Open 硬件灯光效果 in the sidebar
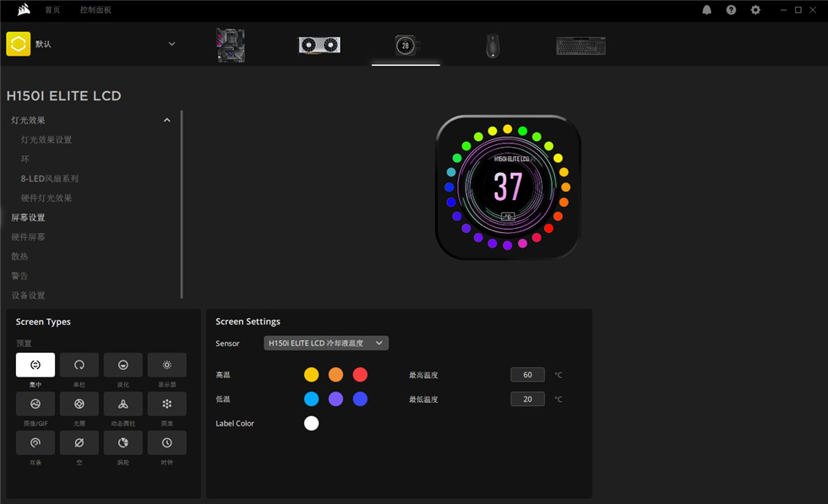Image resolution: width=828 pixels, height=504 pixels. (x=46, y=198)
